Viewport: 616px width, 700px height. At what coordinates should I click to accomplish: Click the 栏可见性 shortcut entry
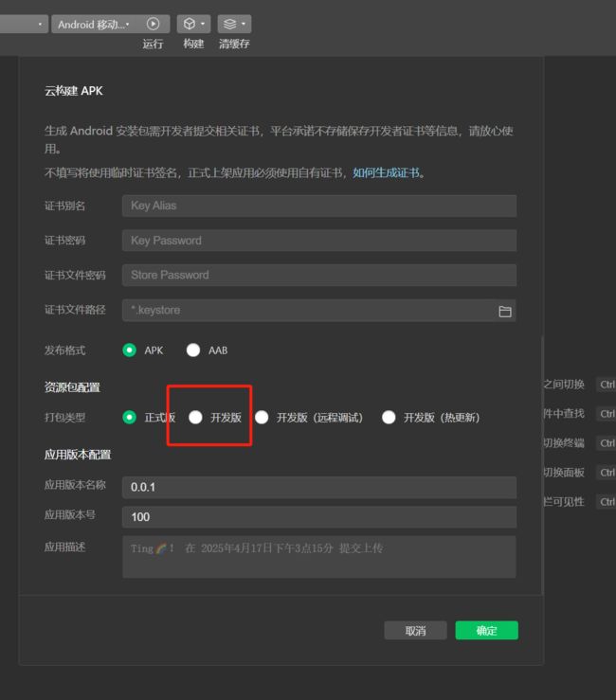pyautogui.click(x=564, y=502)
